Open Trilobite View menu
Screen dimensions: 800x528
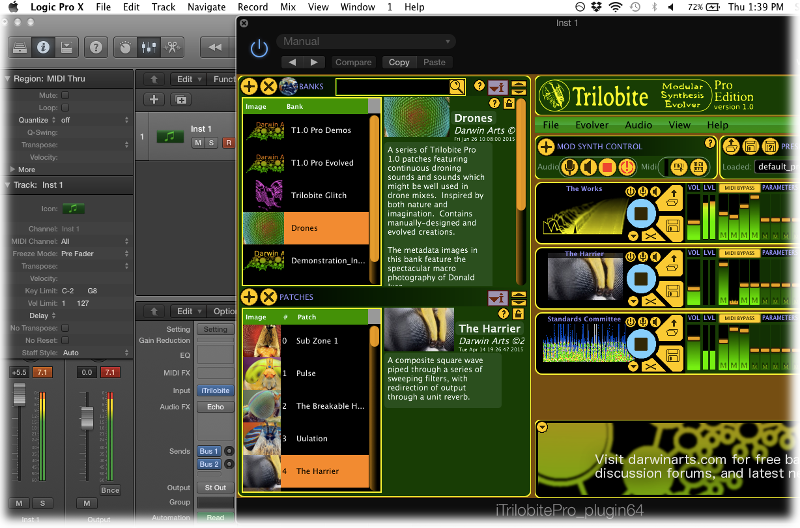click(679, 125)
